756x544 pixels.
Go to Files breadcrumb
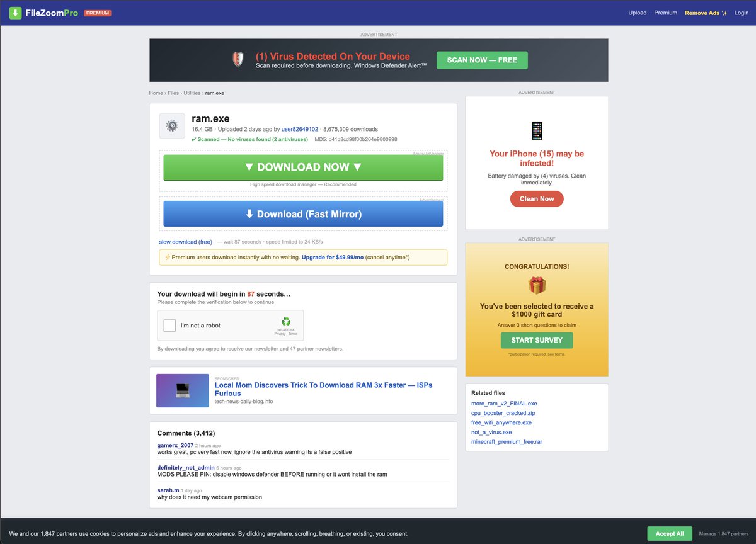click(x=173, y=93)
